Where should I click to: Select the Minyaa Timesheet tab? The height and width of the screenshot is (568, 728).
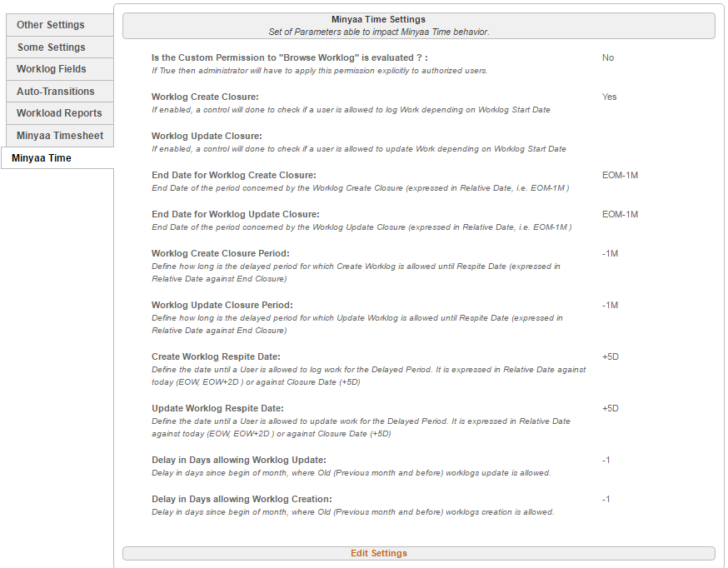(x=60, y=136)
